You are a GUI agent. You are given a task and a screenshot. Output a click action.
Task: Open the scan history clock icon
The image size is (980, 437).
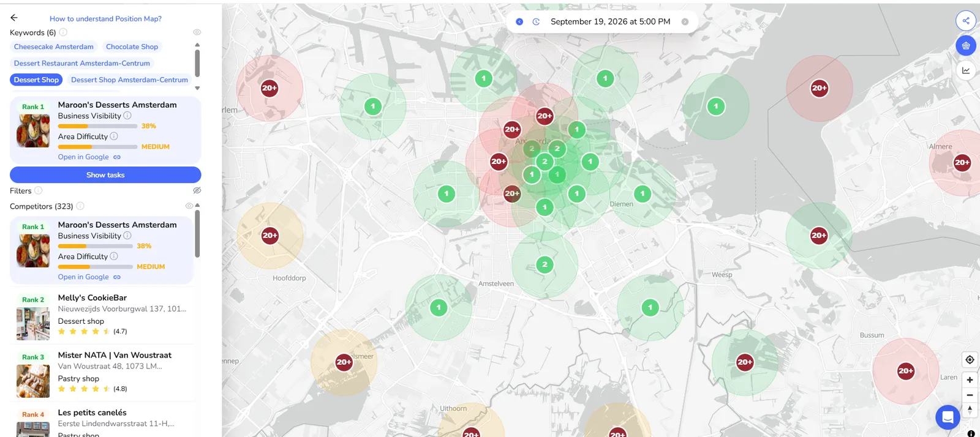(536, 21)
